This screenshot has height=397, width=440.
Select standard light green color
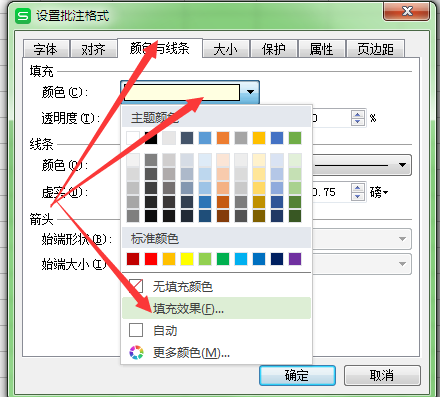click(205, 259)
